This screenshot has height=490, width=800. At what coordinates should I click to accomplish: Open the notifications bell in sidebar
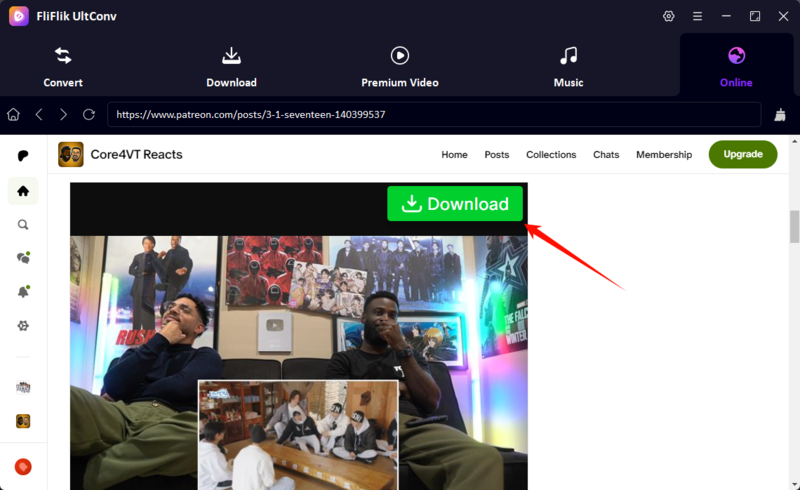[x=23, y=291]
